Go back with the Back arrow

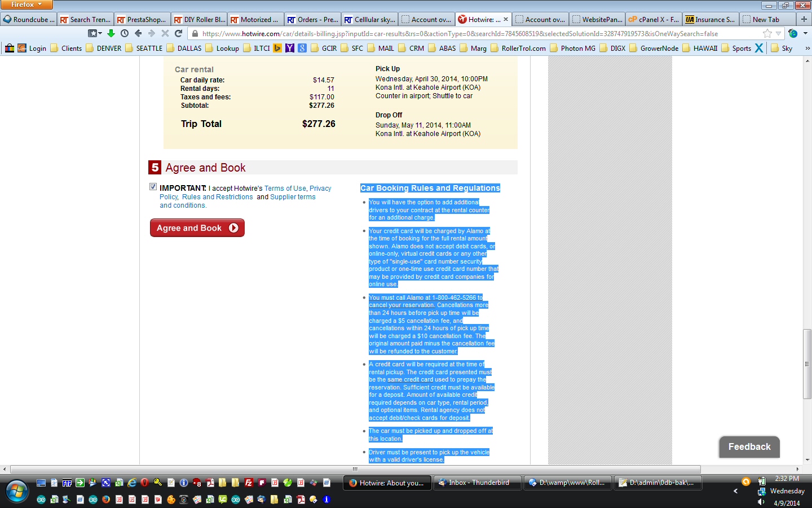tap(138, 33)
